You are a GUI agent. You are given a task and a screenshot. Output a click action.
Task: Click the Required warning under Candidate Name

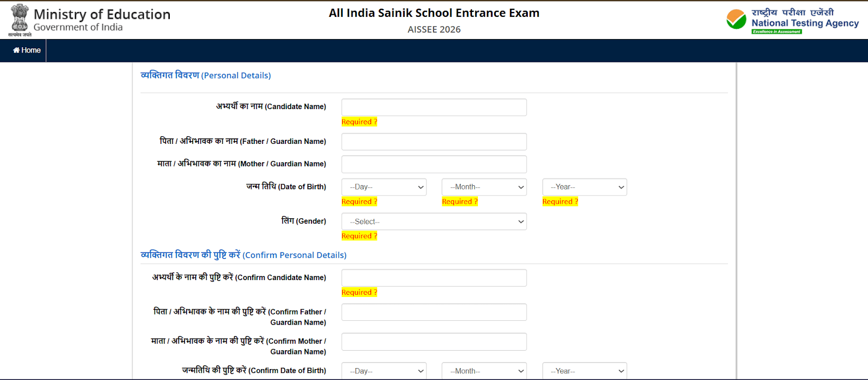click(359, 122)
